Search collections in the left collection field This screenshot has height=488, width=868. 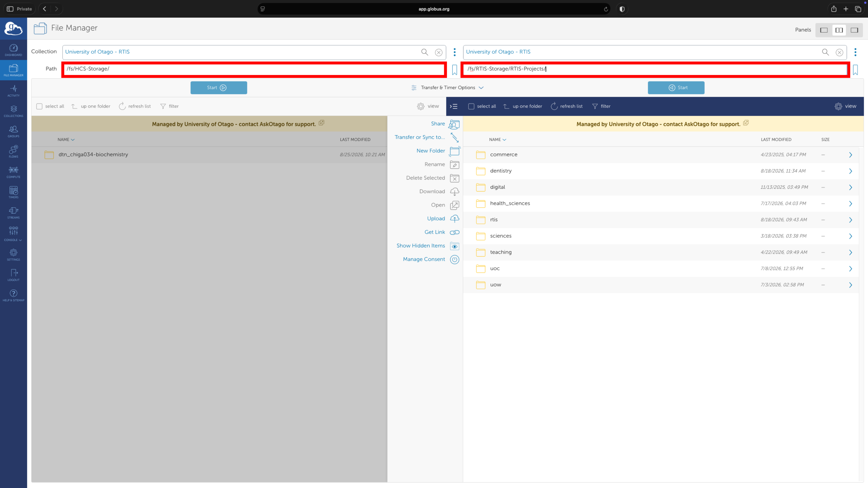(x=425, y=52)
